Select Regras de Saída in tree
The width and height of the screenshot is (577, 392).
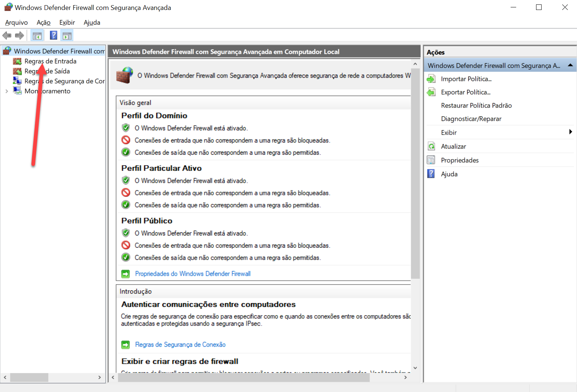click(47, 71)
